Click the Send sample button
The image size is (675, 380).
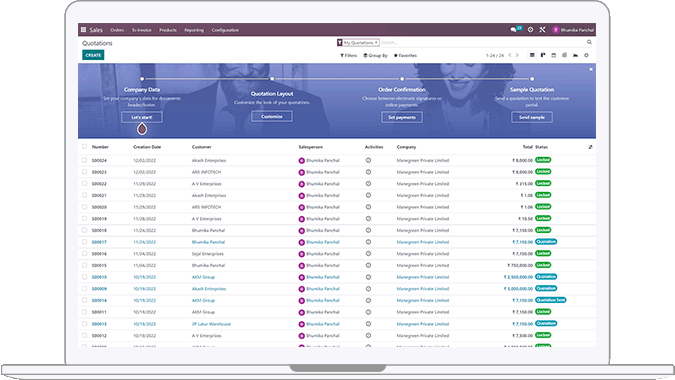(x=532, y=117)
